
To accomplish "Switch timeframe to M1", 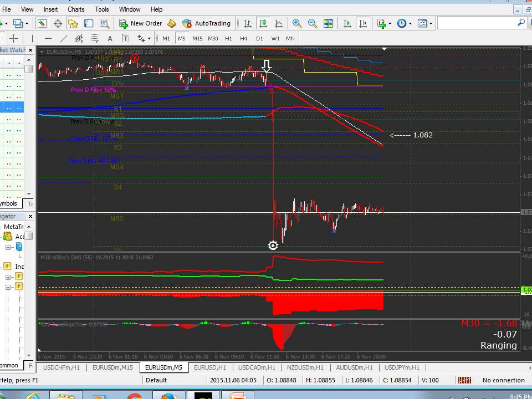I will coord(166,38).
